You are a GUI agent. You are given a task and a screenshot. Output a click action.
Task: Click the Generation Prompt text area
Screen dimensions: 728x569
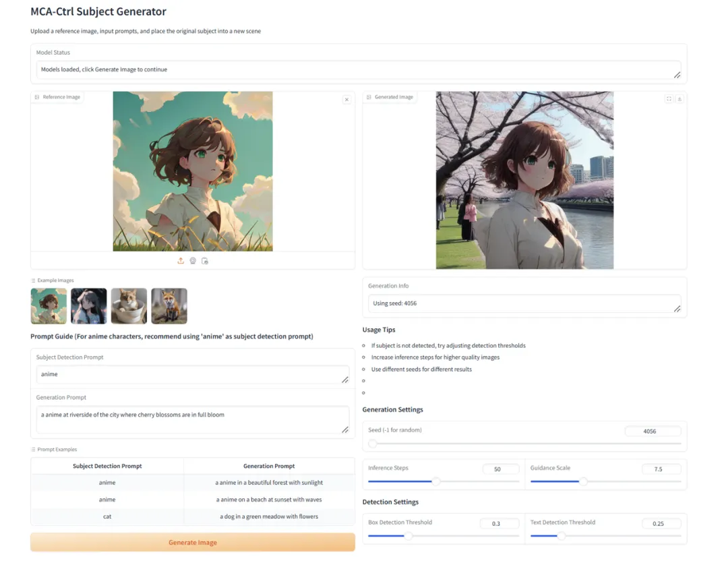193,420
